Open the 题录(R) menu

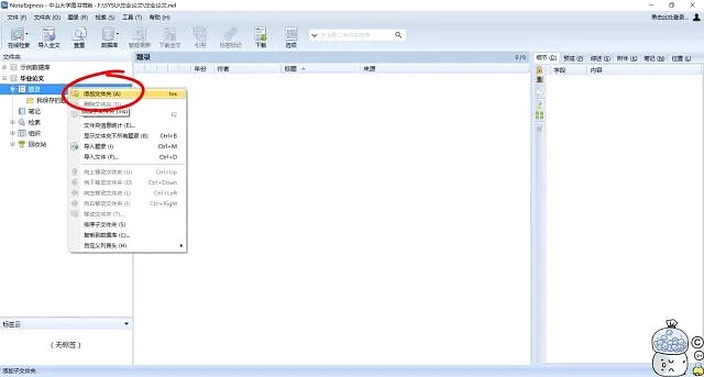(78, 18)
